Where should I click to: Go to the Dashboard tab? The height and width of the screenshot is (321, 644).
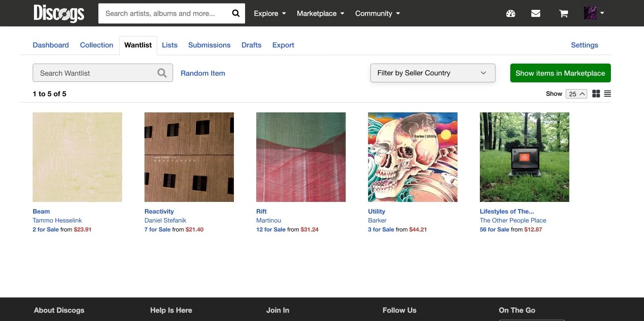(51, 45)
